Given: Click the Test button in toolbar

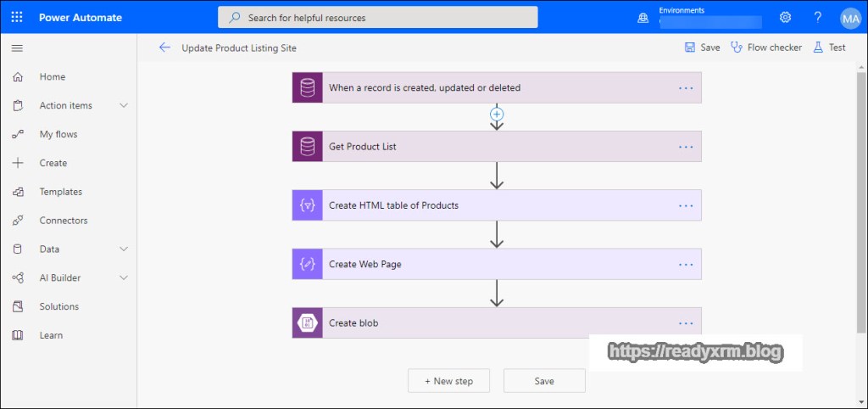Looking at the screenshot, I should [x=829, y=48].
